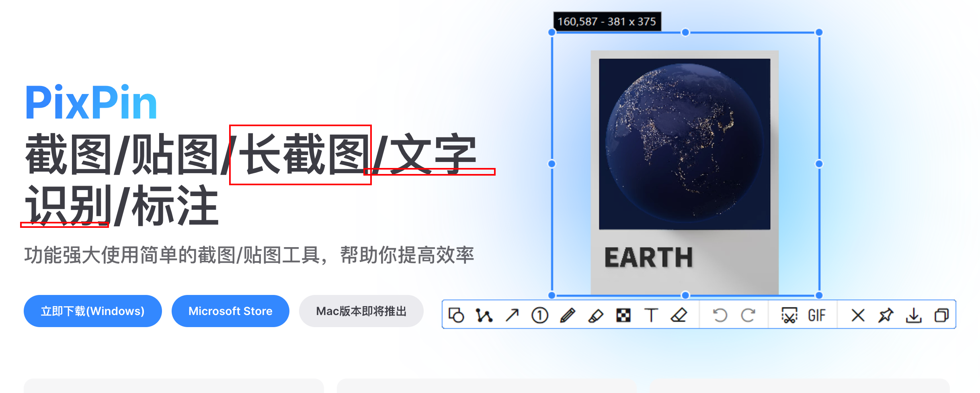Save screenshot with the download icon
The width and height of the screenshot is (980, 393).
(914, 315)
